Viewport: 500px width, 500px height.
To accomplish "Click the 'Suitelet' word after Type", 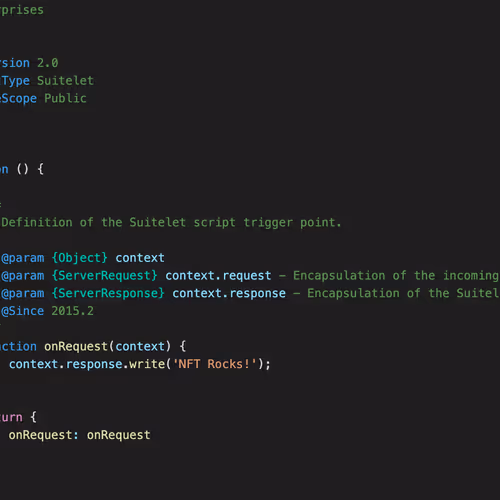I will click(65, 81).
